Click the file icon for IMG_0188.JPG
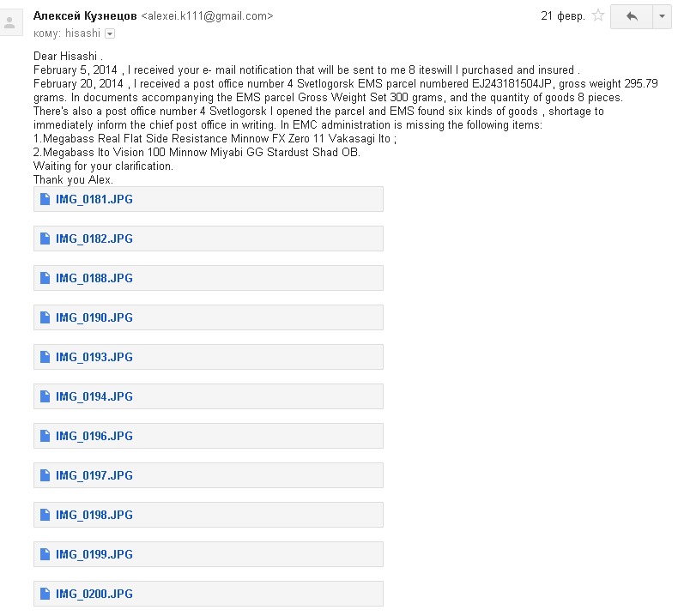678x616 pixels. tap(45, 278)
